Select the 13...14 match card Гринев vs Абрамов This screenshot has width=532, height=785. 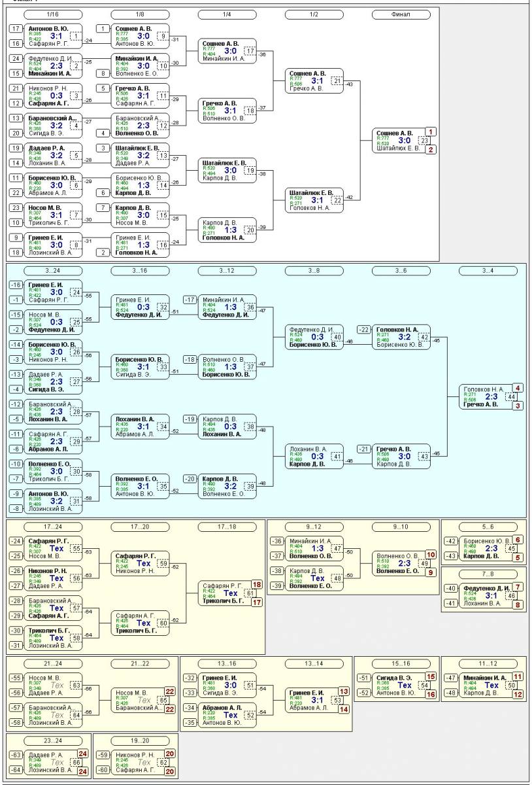[x=314, y=700]
